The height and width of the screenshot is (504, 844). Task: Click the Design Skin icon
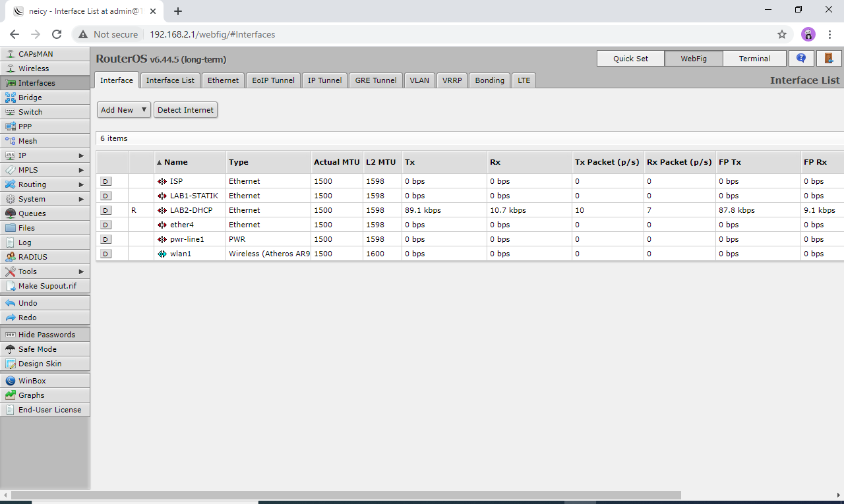point(11,364)
